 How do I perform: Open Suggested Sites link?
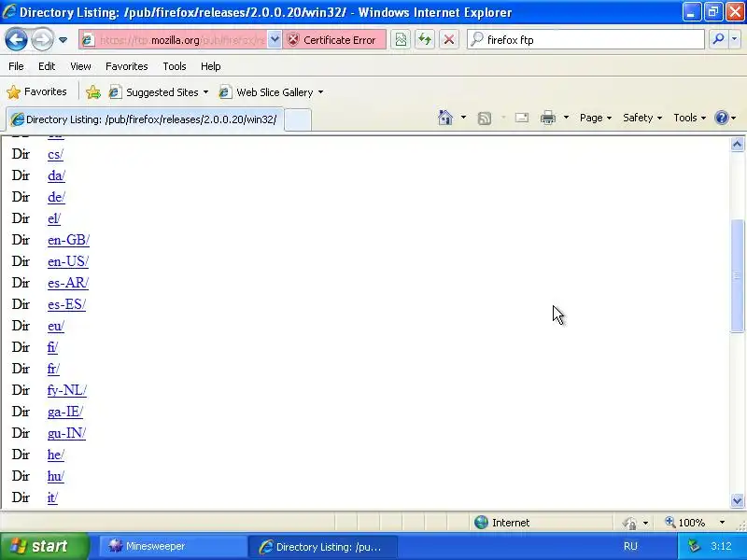159,91
